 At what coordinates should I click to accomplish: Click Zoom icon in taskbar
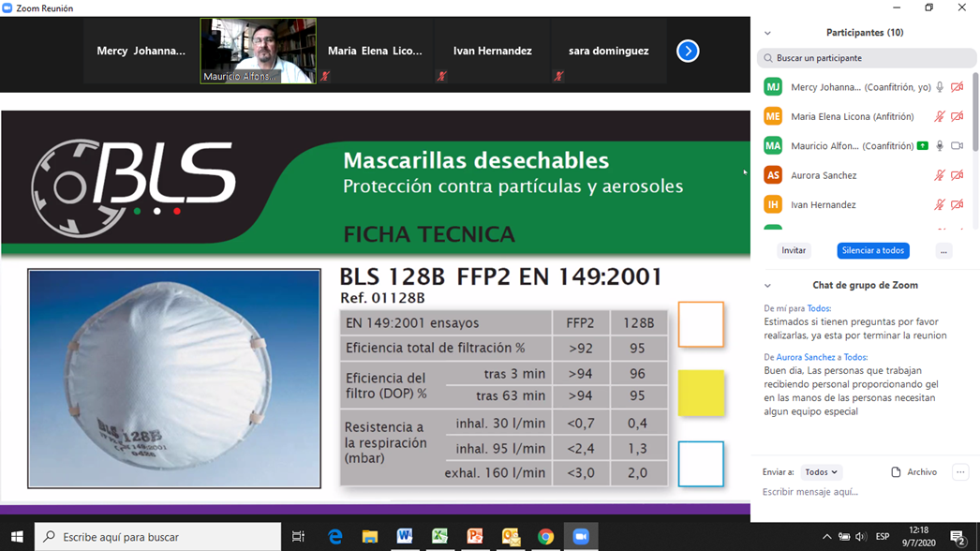coord(581,537)
